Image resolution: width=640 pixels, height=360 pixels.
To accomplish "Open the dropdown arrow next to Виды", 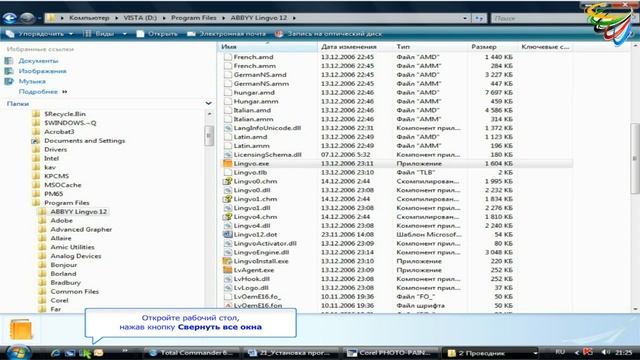I will point(124,34).
